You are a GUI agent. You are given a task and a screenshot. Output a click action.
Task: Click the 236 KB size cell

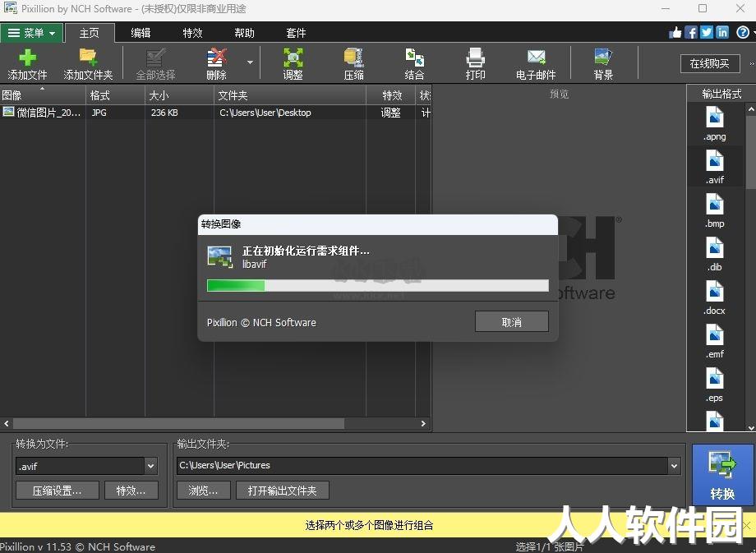(x=164, y=113)
